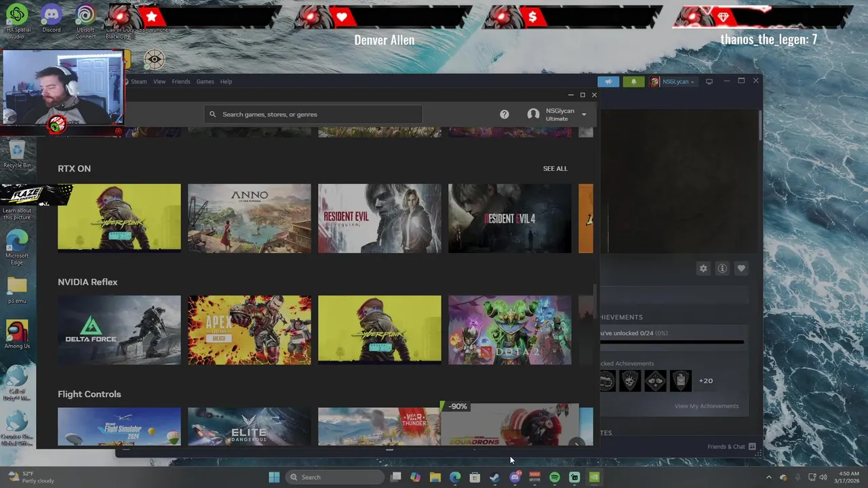Image resolution: width=868 pixels, height=488 pixels.
Task: Open the Friends menu in Steam
Action: [181, 81]
